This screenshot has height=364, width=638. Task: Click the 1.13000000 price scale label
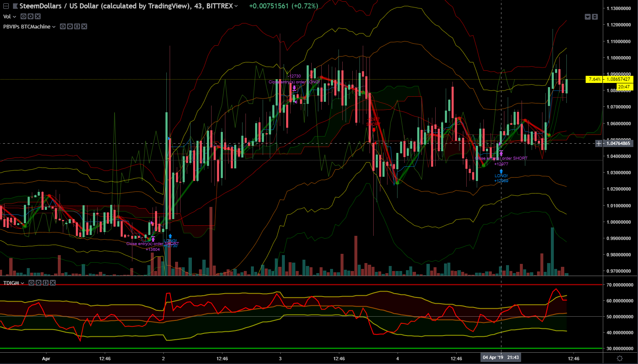point(619,8)
